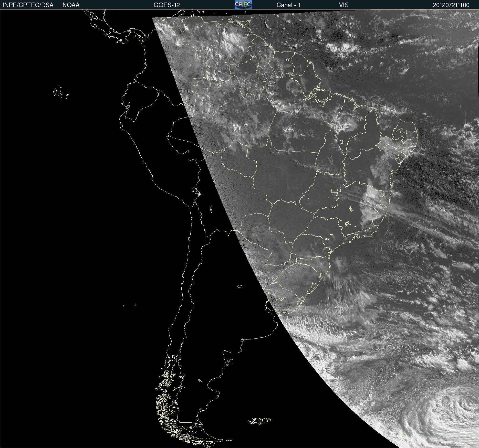Viewport: 479px width, 448px height.
Task: Select the Canal - 1 label
Action: [x=289, y=5]
